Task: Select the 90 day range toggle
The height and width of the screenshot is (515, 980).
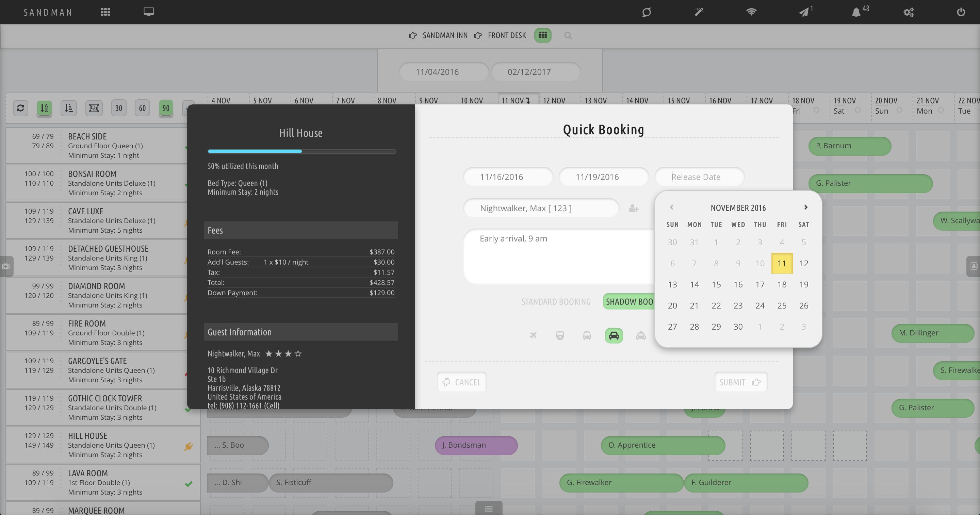Action: pyautogui.click(x=166, y=108)
